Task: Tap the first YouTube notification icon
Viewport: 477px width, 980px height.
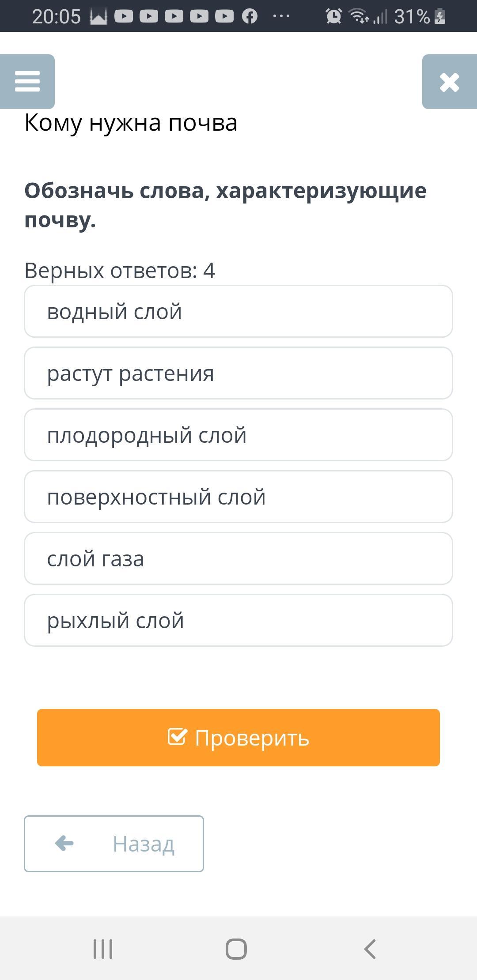Action: [x=124, y=17]
